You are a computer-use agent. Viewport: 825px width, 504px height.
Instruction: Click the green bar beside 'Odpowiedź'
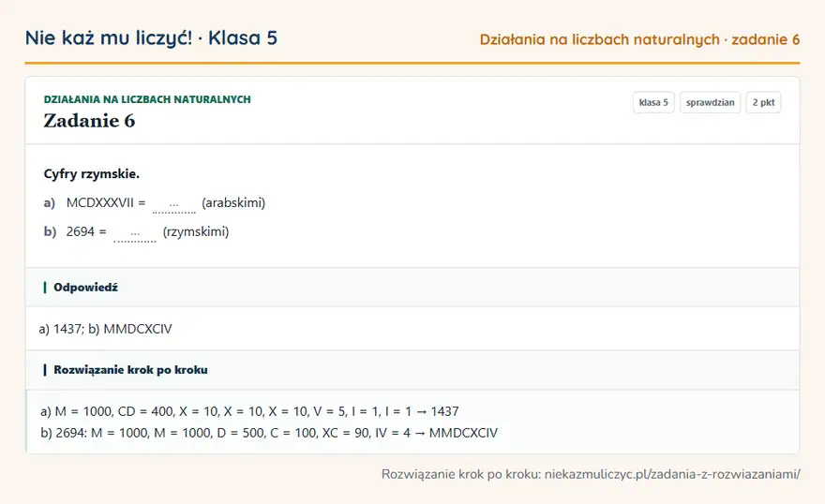tap(45, 287)
